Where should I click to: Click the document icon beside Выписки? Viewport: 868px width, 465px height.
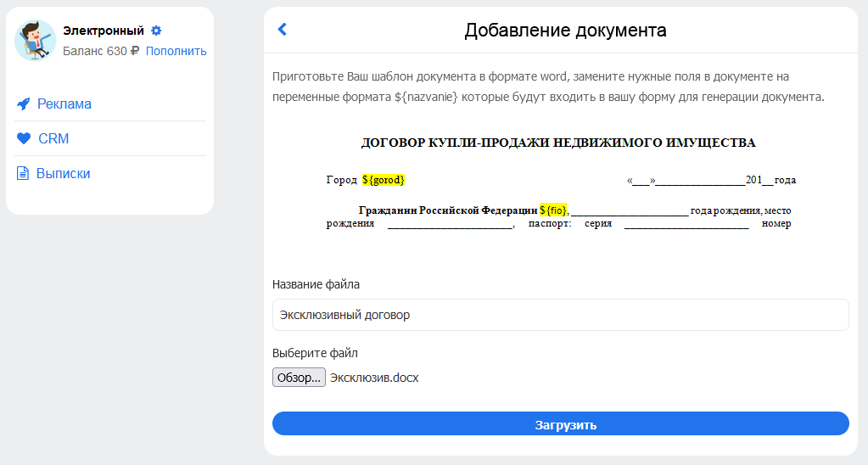point(23,173)
